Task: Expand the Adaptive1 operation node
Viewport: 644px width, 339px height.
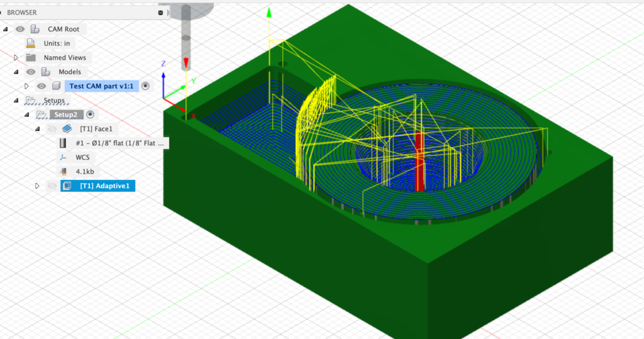Action: click(37, 186)
